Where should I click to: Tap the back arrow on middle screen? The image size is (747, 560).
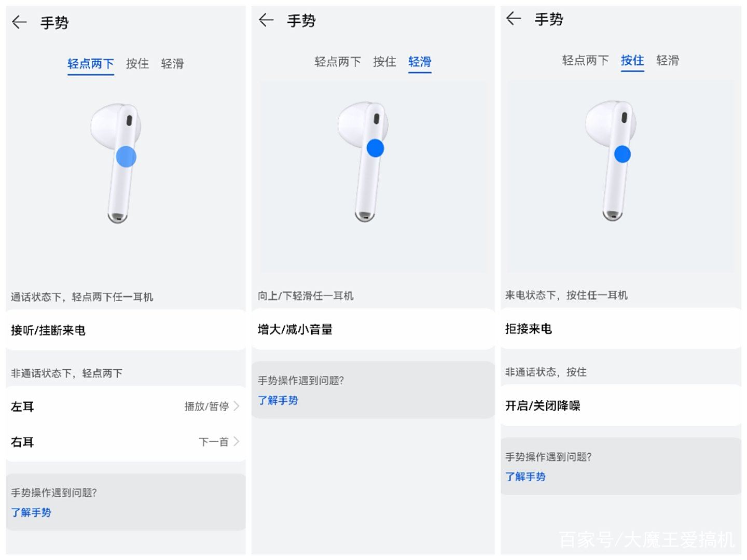266,20
